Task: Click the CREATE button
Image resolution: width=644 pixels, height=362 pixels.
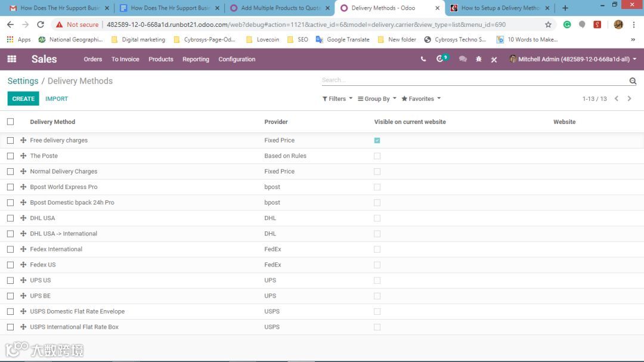Action: [x=23, y=98]
